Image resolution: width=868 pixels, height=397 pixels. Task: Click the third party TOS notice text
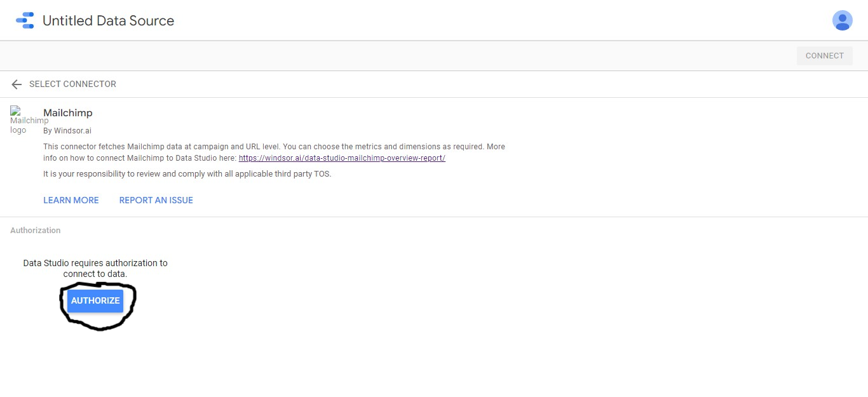click(x=187, y=173)
